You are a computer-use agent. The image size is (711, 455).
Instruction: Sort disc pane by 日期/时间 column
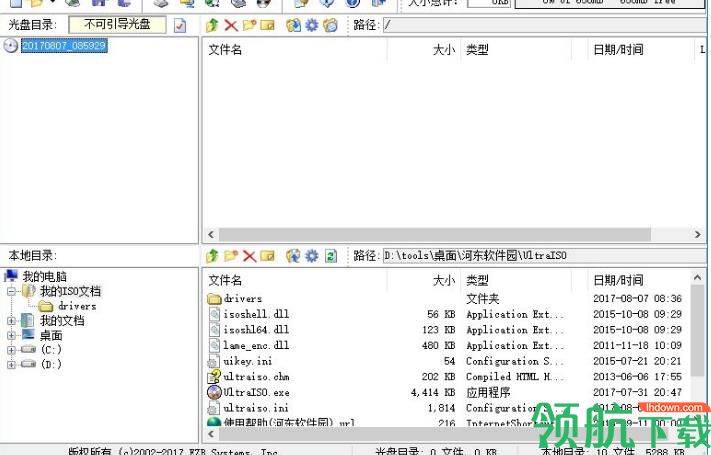pos(639,49)
